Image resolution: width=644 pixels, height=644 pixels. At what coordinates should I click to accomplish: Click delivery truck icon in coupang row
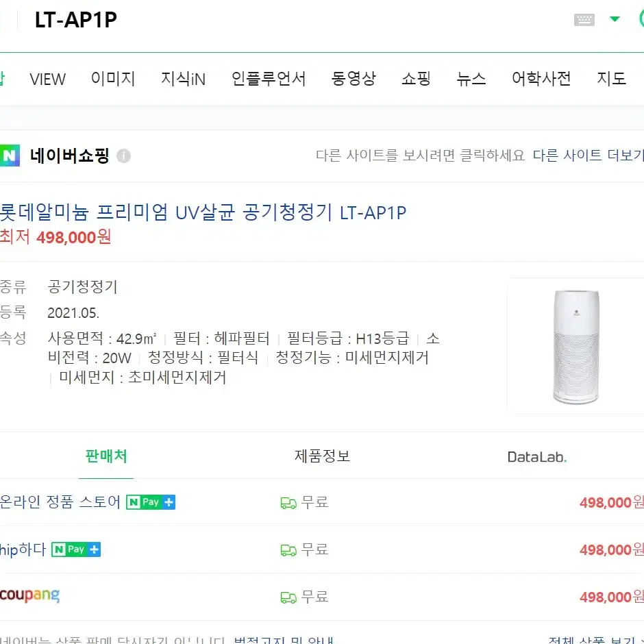[x=288, y=597]
